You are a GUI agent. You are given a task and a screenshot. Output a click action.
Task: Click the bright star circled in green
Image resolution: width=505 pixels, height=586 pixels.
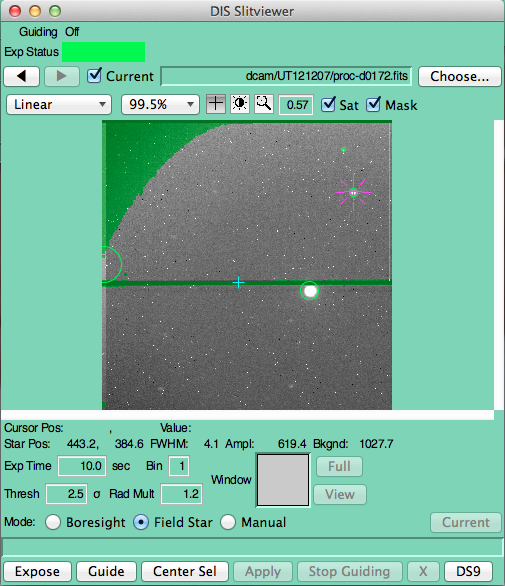[310, 290]
